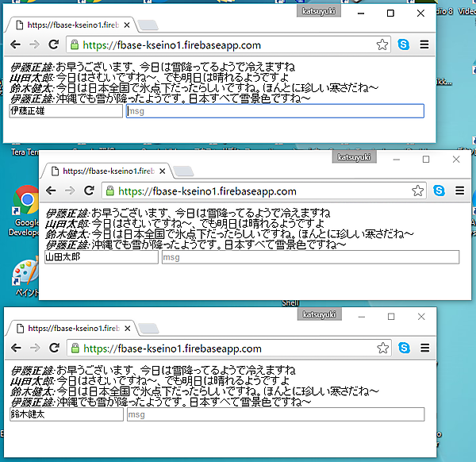This screenshot has height=462, width=476.
Task: Click the msg field next to 鈴木健太
Action: click(274, 414)
